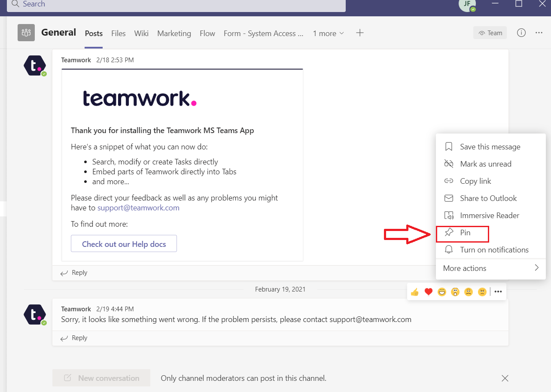Open more message options next to reactions
The width and height of the screenshot is (551, 392).
point(498,292)
